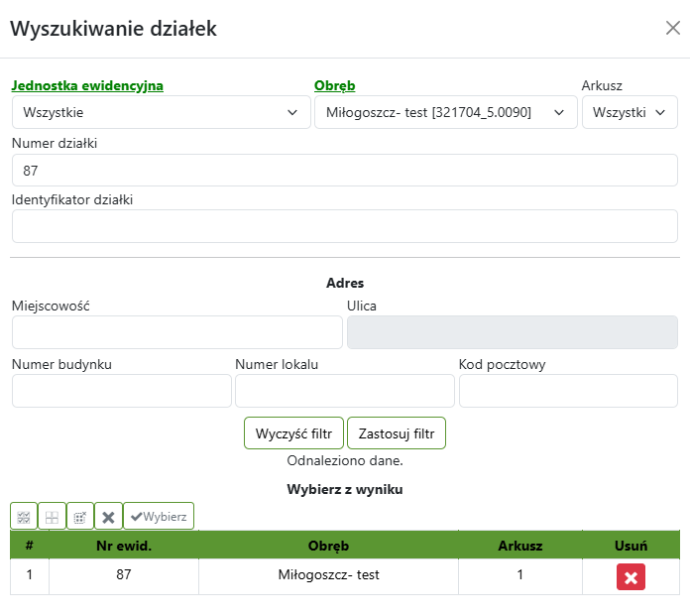Click the select-all rows checkmark grid icon
Image resolution: width=690 pixels, height=616 pixels.
point(24,516)
